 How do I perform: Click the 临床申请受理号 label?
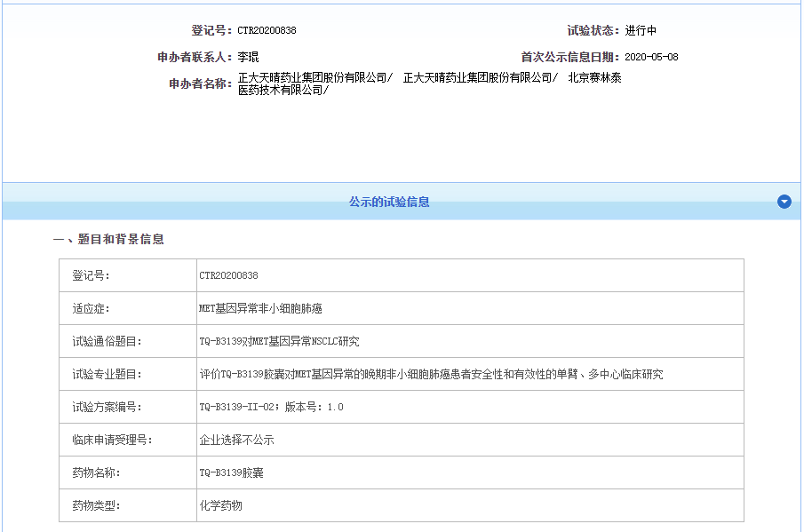(112, 440)
